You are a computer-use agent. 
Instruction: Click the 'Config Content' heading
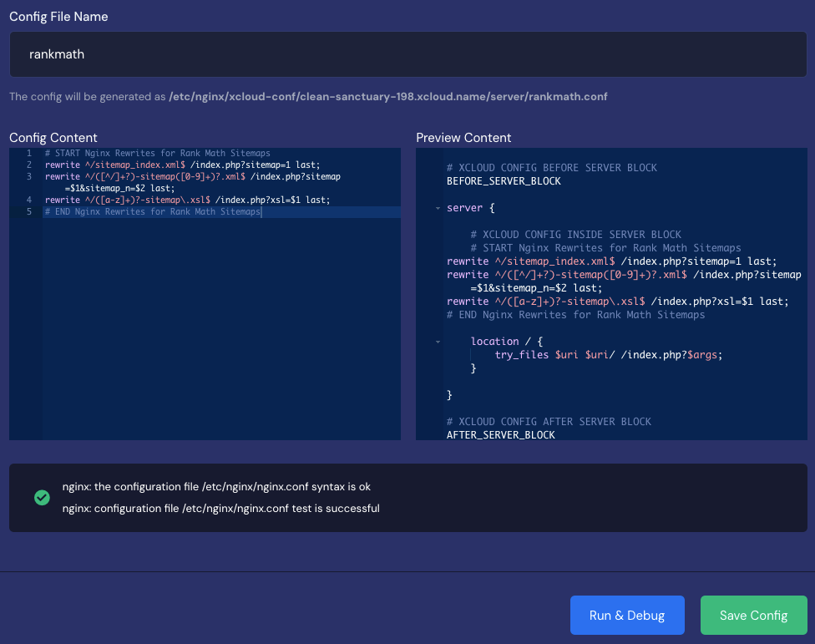[x=53, y=138]
